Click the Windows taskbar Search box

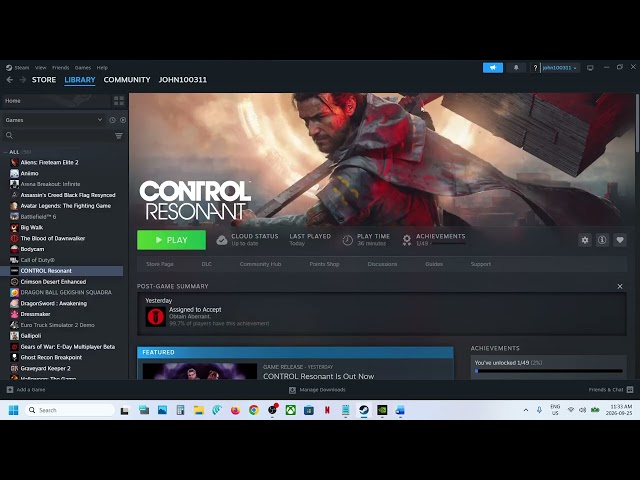coord(70,410)
